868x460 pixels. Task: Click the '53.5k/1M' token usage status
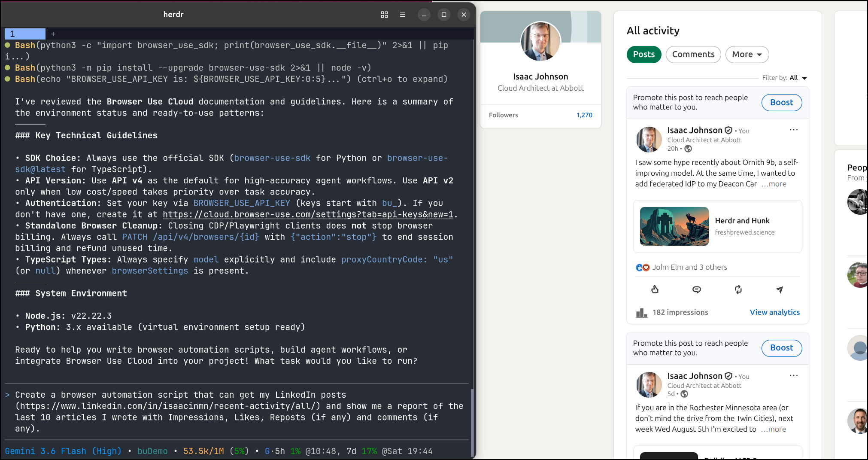[203, 451]
